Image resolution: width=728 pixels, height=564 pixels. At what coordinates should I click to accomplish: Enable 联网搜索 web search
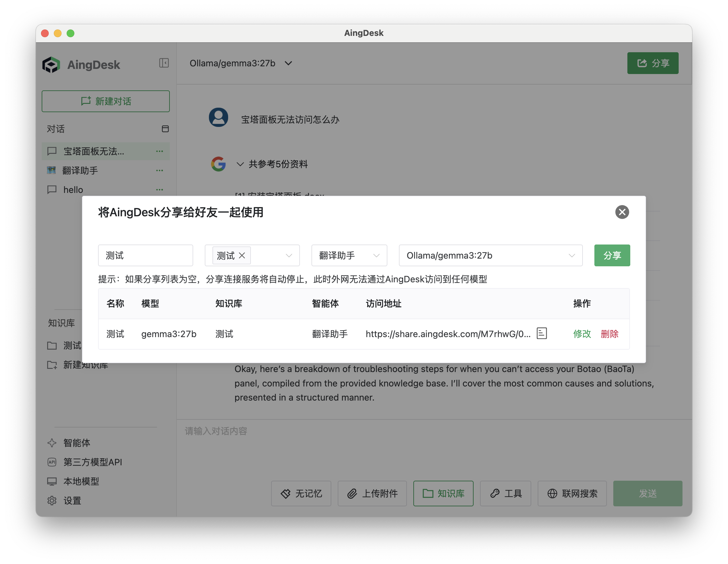572,494
